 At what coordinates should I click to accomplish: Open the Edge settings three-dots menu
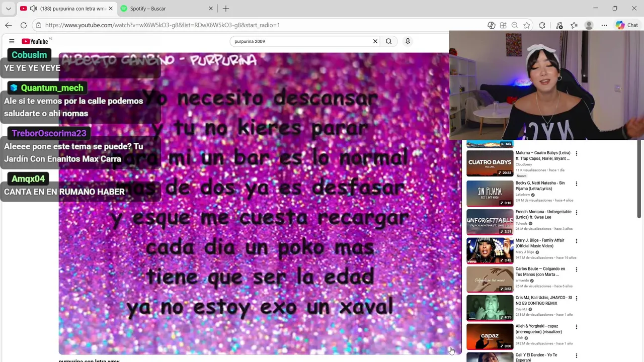tap(604, 25)
